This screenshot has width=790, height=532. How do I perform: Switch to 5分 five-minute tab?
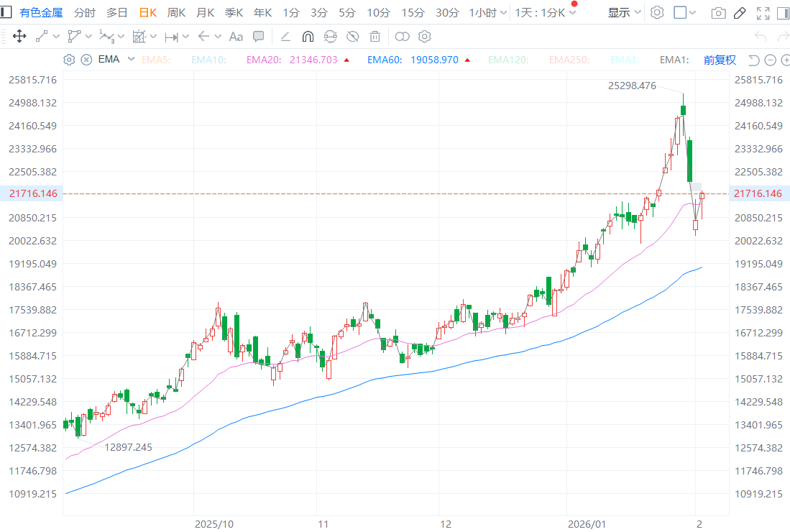click(x=347, y=13)
